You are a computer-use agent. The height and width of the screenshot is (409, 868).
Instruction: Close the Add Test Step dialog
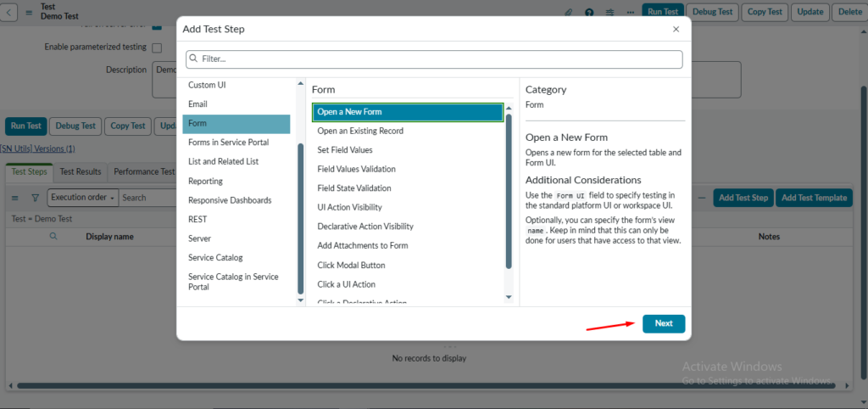[x=676, y=29]
